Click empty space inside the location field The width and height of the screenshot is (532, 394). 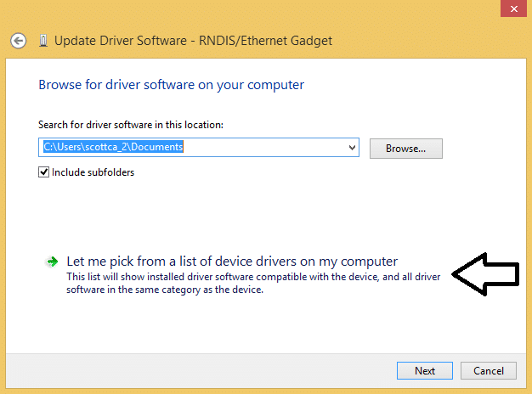(x=272, y=148)
